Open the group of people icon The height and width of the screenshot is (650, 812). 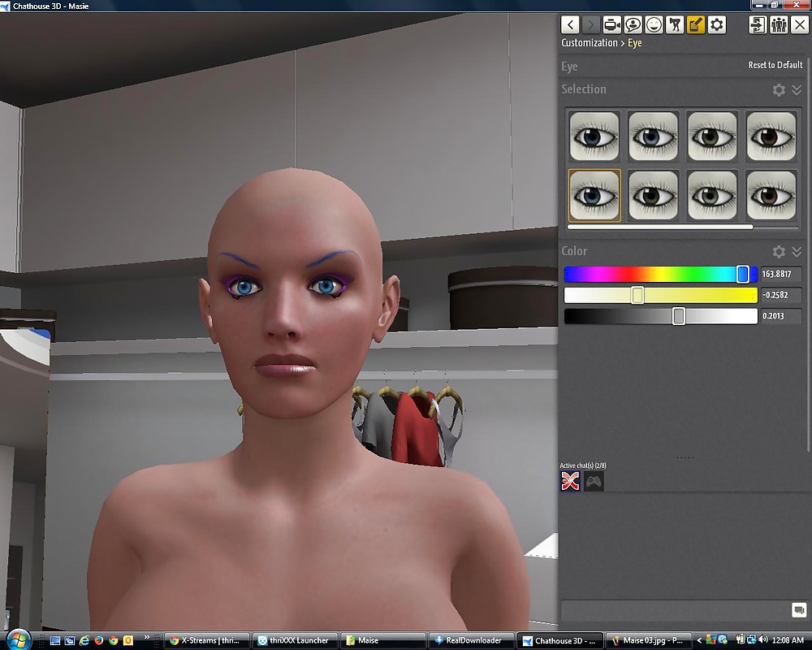pyautogui.click(x=779, y=25)
